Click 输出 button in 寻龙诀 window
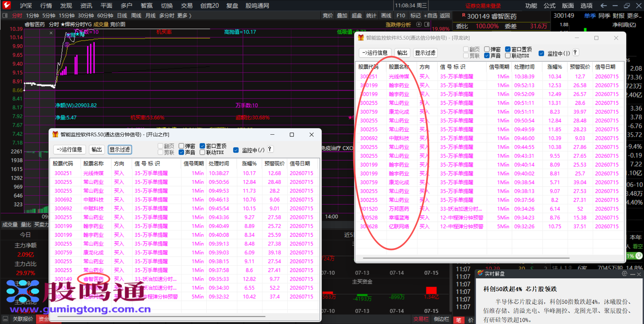This screenshot has height=324, width=644. point(402,53)
